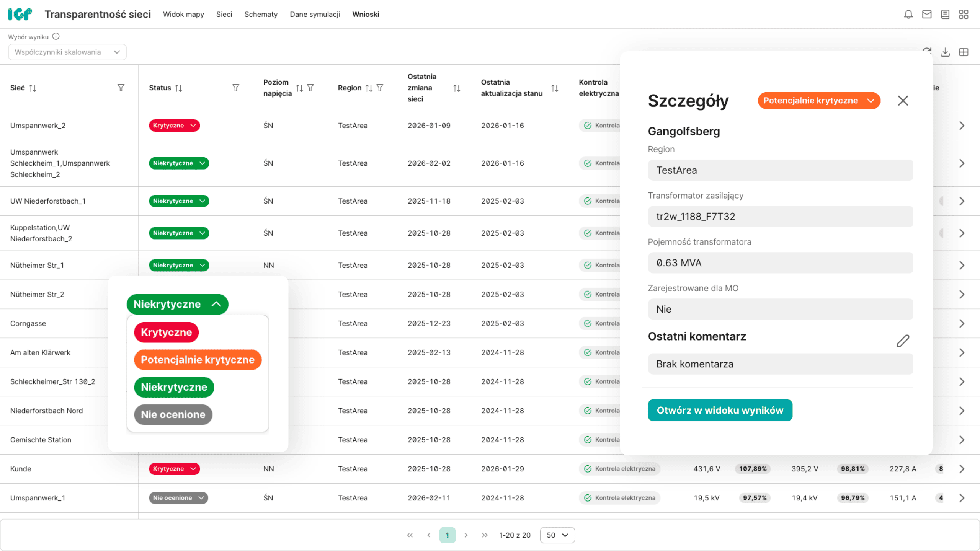
Task: Open page size dropdown showing 50
Action: point(557,535)
